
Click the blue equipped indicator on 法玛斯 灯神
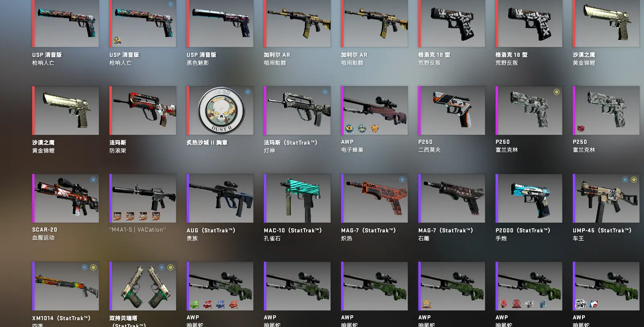[325, 92]
